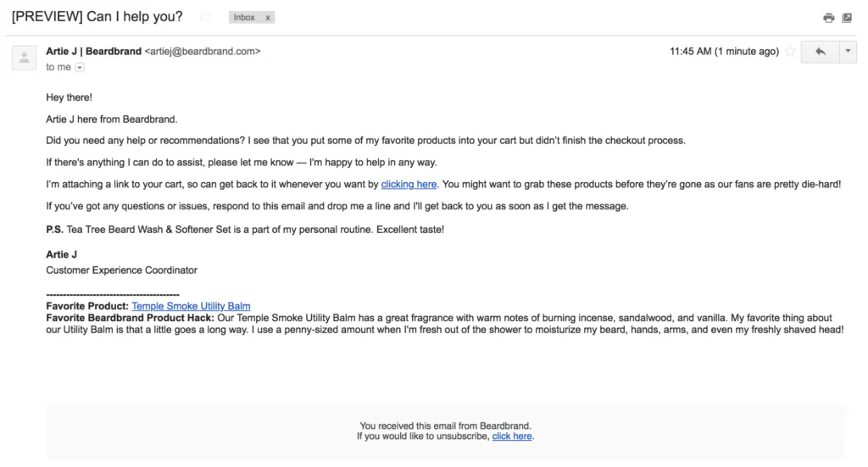
Task: Reply using the arrow button
Action: click(x=820, y=52)
